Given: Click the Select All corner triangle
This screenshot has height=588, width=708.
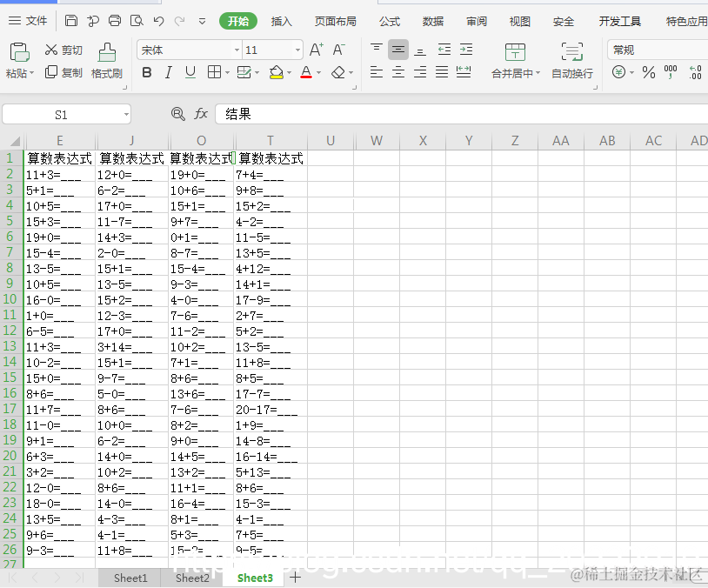Looking at the screenshot, I should click(x=15, y=141).
